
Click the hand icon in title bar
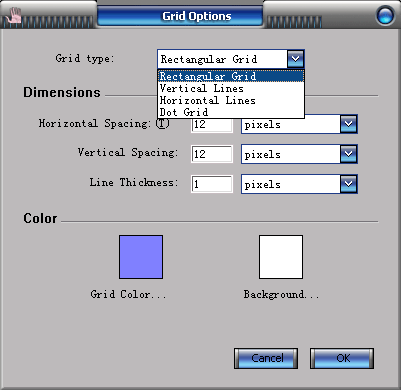pyautogui.click(x=14, y=16)
